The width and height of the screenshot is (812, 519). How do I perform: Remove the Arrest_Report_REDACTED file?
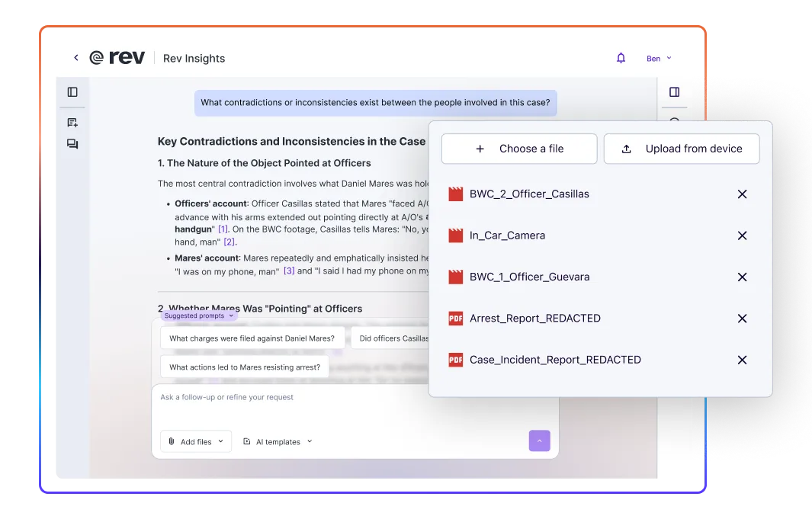click(742, 319)
